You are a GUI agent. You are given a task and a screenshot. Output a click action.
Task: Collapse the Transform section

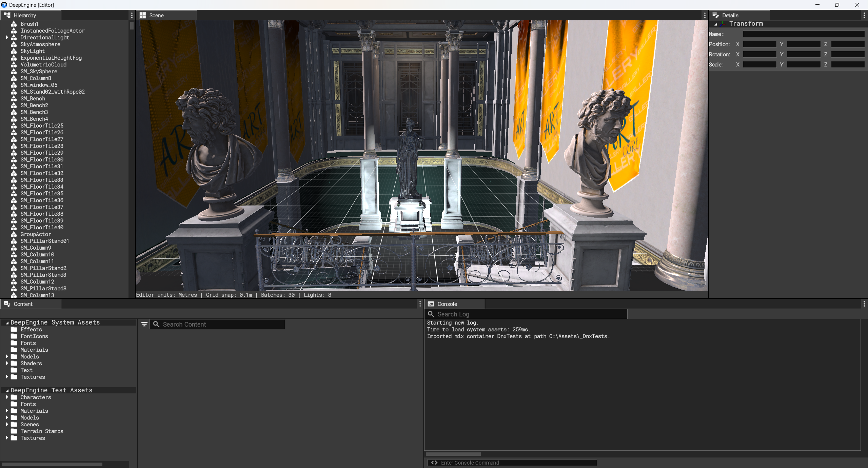pos(716,24)
